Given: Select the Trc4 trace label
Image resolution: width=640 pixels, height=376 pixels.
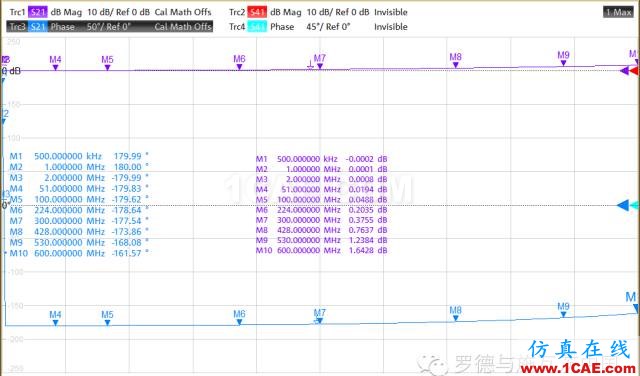Looking at the screenshot, I should (x=237, y=27).
